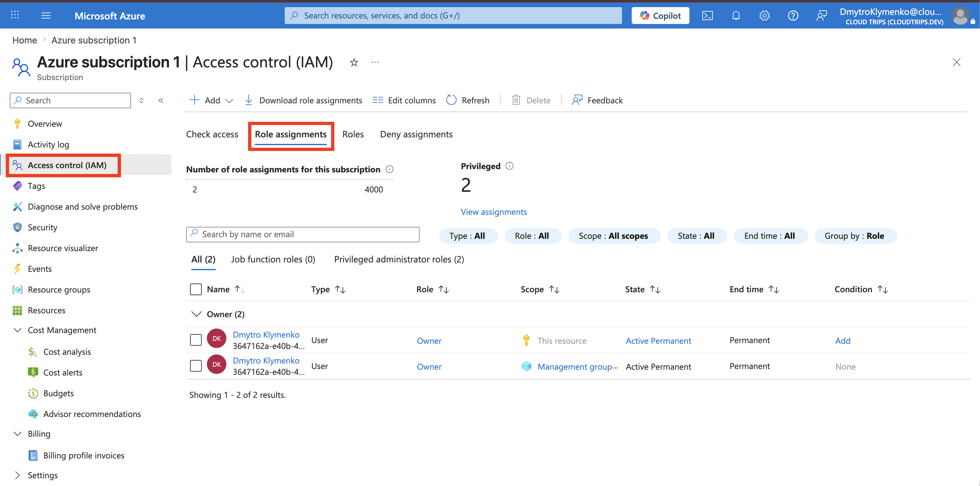980x486 pixels.
Task: Select Privileged administrator roles (2) tab
Action: point(399,259)
